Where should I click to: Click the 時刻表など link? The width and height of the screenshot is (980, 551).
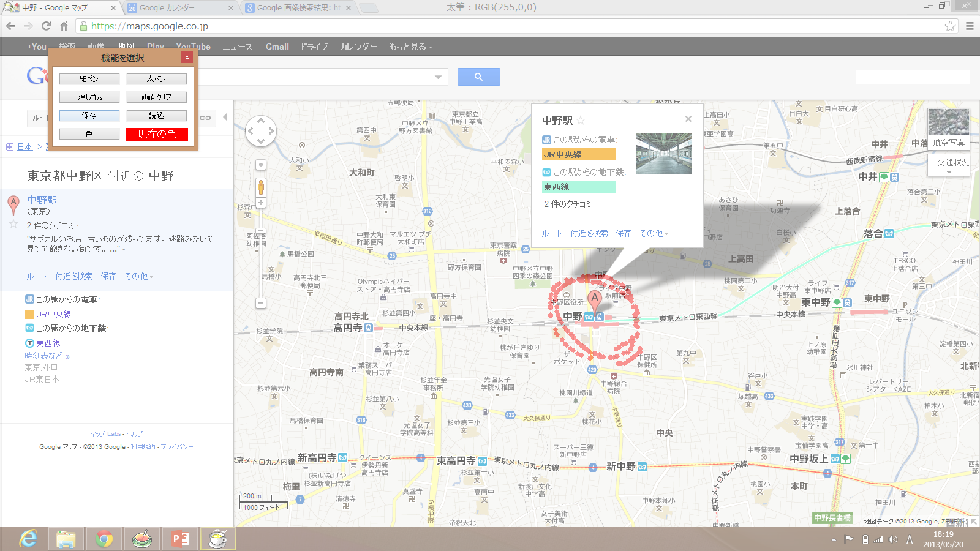click(x=47, y=356)
